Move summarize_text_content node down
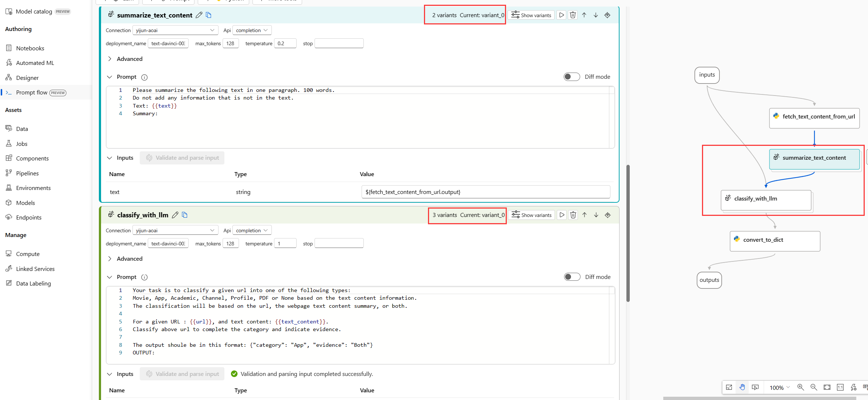This screenshot has width=868, height=400. click(595, 15)
